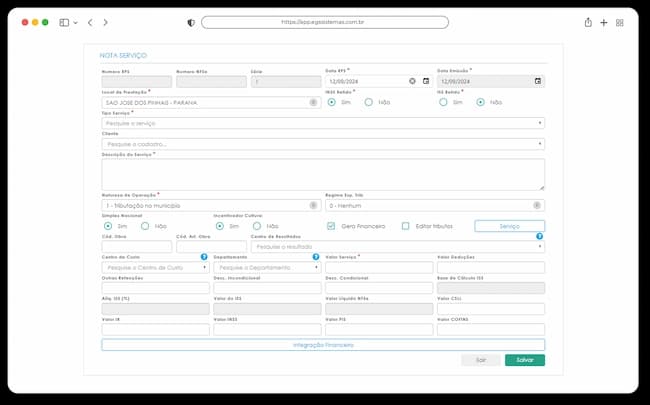Screen dimensions: 650x405
Task: Clear the Data RPS date value
Action: [412, 81]
